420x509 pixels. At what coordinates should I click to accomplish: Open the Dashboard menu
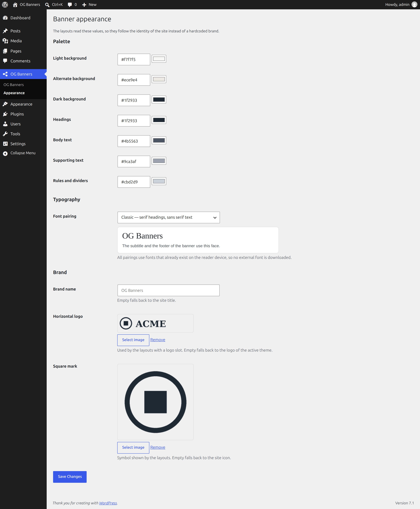pos(23,18)
